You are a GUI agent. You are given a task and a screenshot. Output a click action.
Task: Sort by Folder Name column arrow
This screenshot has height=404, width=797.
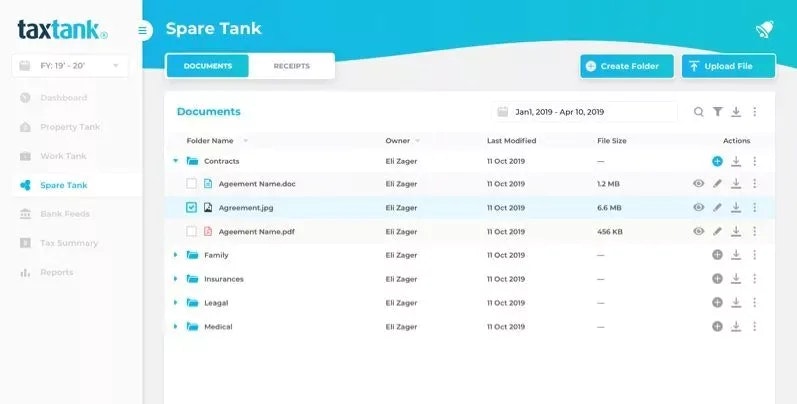(x=246, y=141)
